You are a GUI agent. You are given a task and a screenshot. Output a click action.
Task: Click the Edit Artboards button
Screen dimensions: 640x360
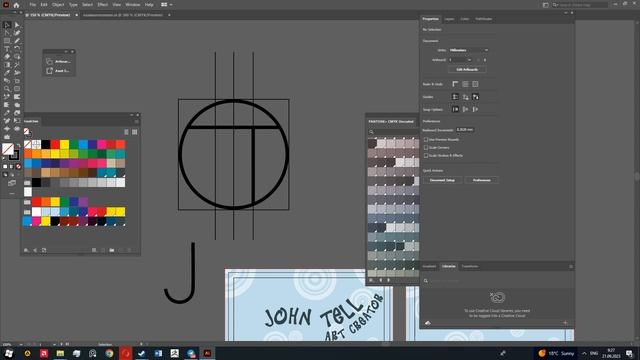pyautogui.click(x=467, y=70)
